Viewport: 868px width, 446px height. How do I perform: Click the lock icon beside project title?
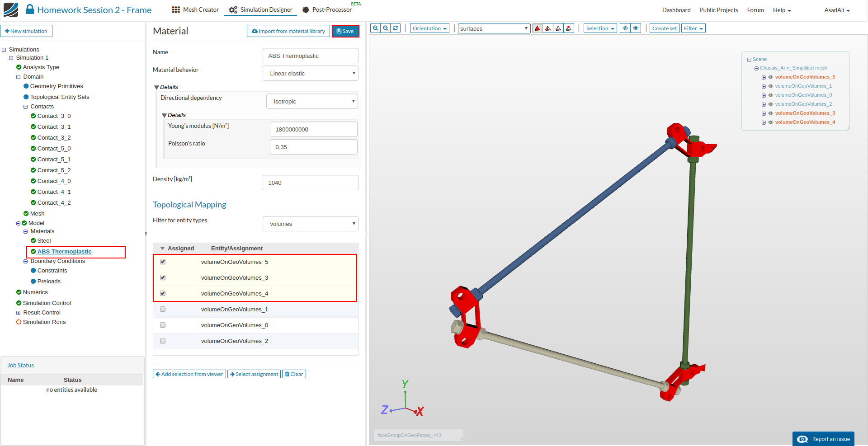click(x=30, y=9)
